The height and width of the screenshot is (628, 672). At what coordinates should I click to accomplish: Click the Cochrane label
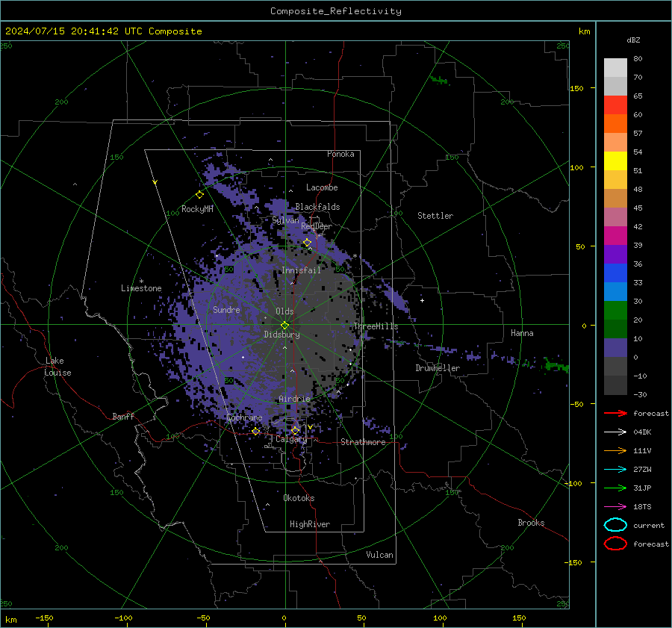[x=244, y=417]
